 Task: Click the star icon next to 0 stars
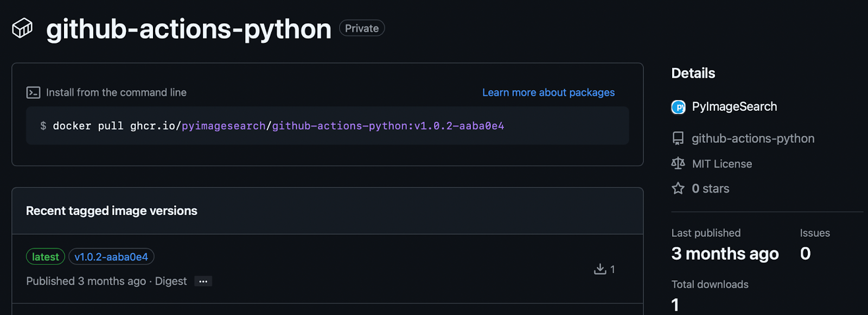pos(678,188)
